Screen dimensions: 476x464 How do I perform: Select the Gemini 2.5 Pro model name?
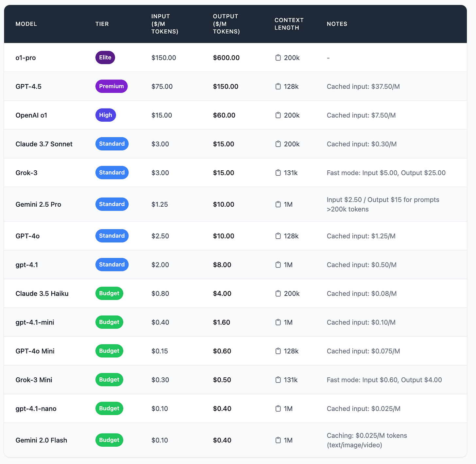coord(39,205)
